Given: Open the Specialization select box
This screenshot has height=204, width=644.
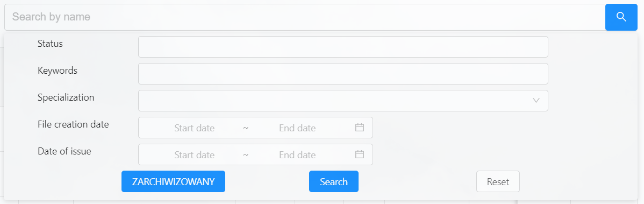Looking at the screenshot, I should (x=343, y=100).
